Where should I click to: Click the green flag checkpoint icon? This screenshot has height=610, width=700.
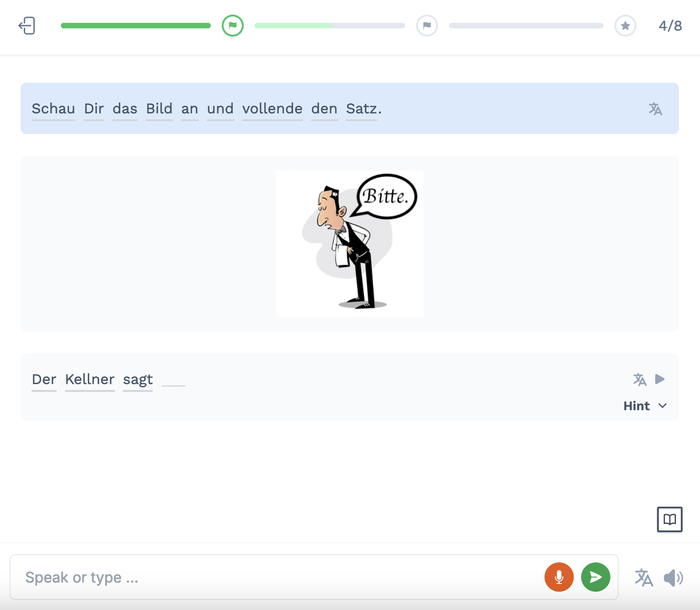(x=233, y=26)
